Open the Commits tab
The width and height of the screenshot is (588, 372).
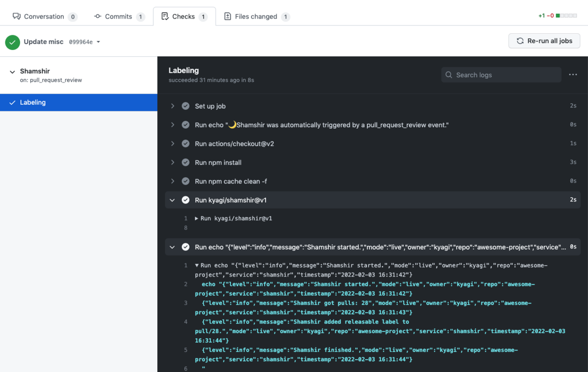pos(119,16)
